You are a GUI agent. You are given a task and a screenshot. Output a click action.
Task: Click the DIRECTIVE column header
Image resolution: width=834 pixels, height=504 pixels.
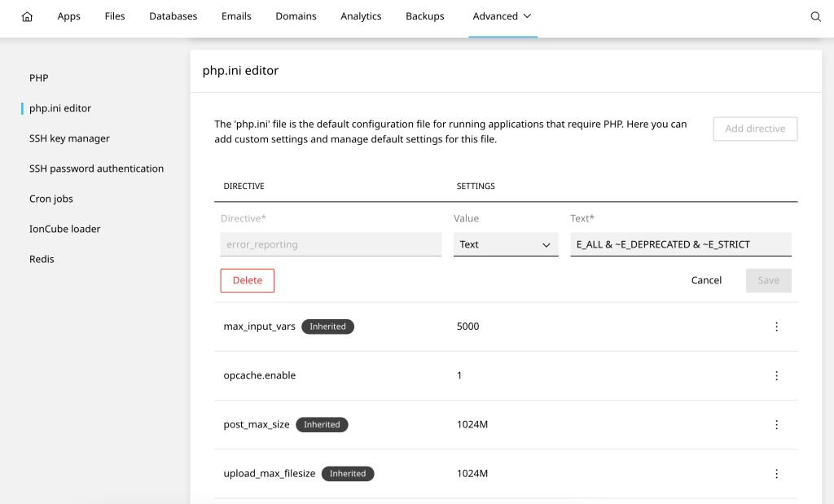pos(244,186)
